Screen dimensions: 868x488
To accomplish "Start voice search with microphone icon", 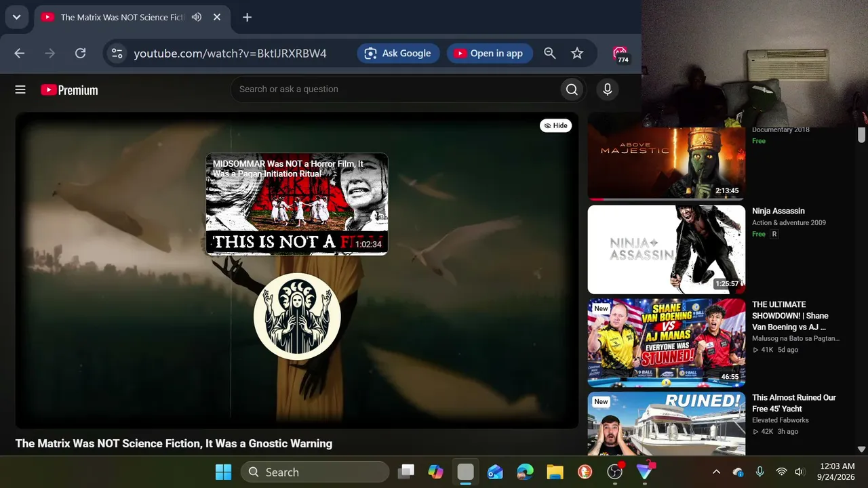I will (x=607, y=89).
